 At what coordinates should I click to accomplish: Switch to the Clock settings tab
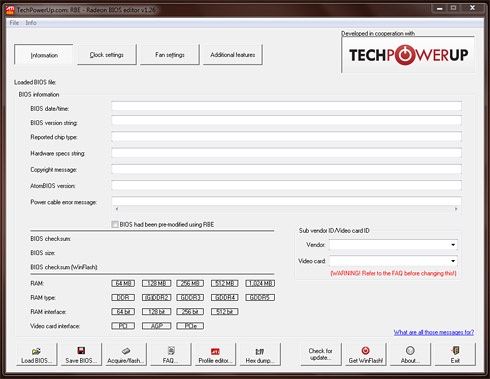pos(107,55)
